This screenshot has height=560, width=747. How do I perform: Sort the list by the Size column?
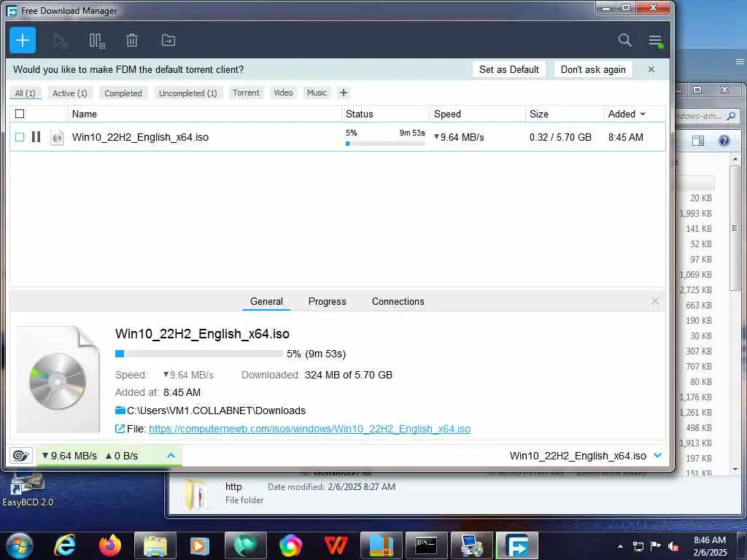pos(565,114)
